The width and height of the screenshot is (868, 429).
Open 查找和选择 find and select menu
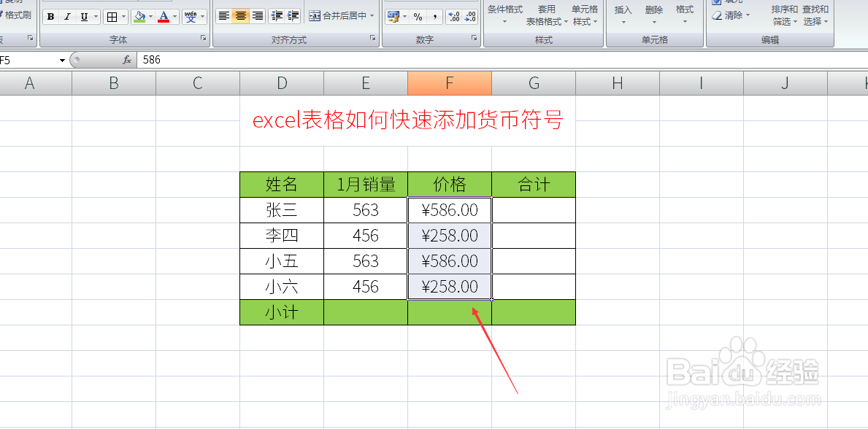[815, 15]
